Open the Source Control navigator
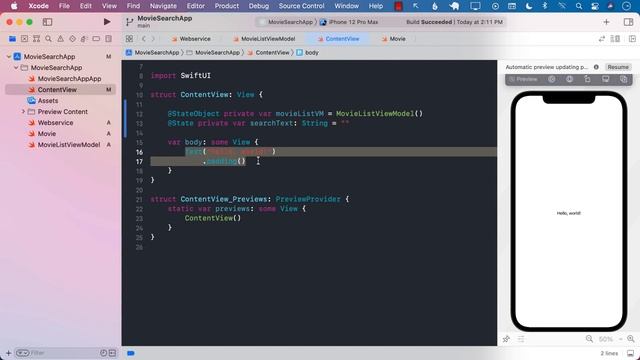The height and width of the screenshot is (360, 640). [x=24, y=39]
